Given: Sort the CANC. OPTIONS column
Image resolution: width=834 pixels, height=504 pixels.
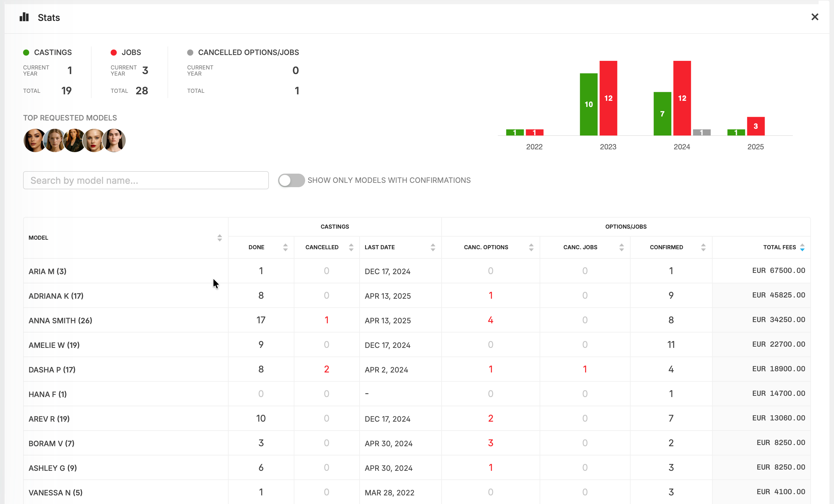Looking at the screenshot, I should pos(531,247).
